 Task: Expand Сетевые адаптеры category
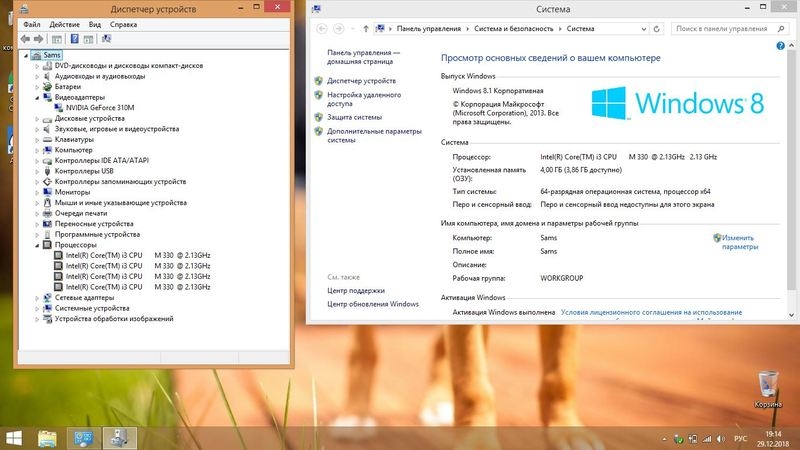tap(37, 297)
